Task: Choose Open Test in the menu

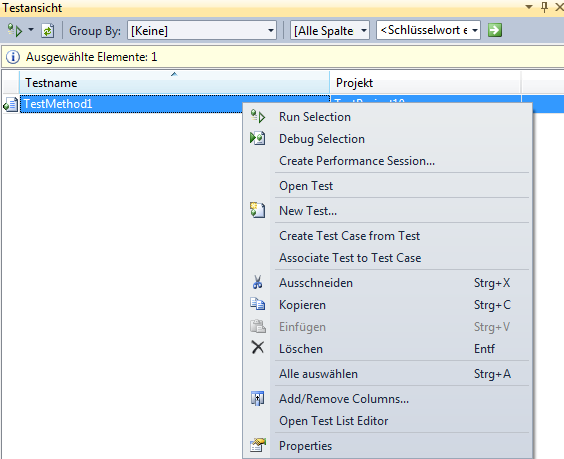Action: (387, 186)
